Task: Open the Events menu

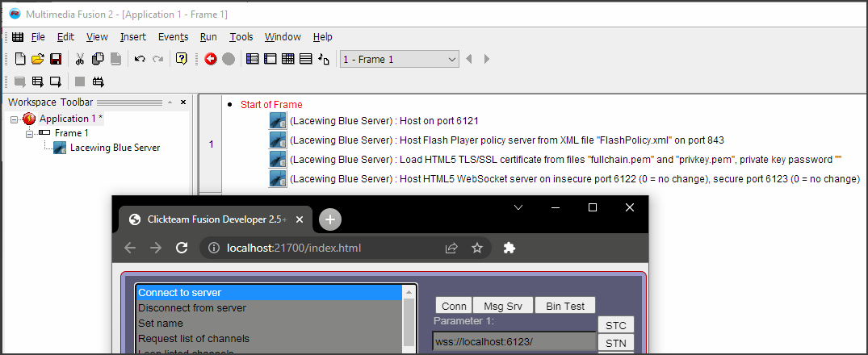Action: pos(174,37)
